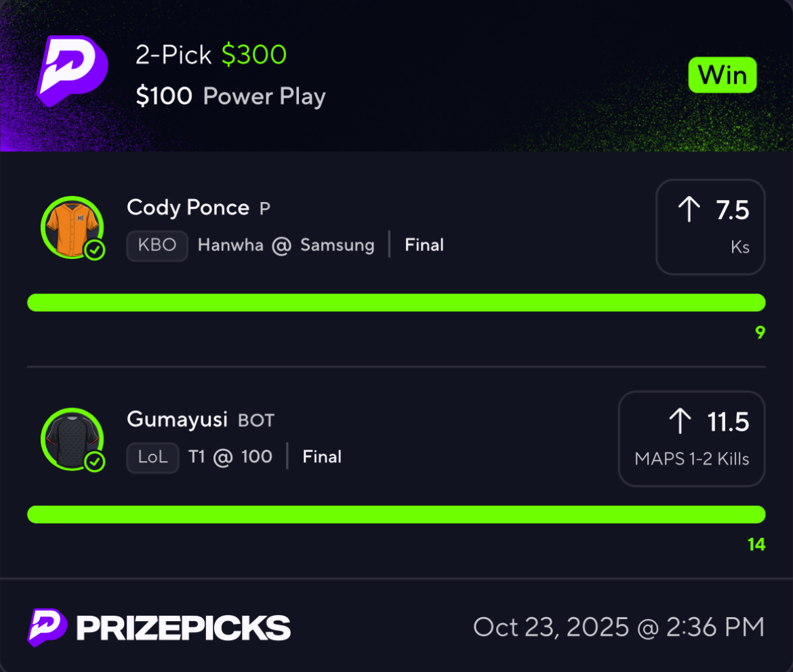The image size is (793, 672).
Task: Click Cody Ponce's green progress bar
Action: (396, 302)
